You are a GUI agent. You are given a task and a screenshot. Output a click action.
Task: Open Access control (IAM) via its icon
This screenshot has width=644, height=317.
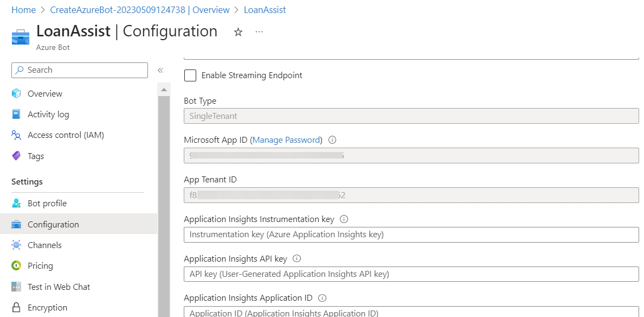click(17, 135)
